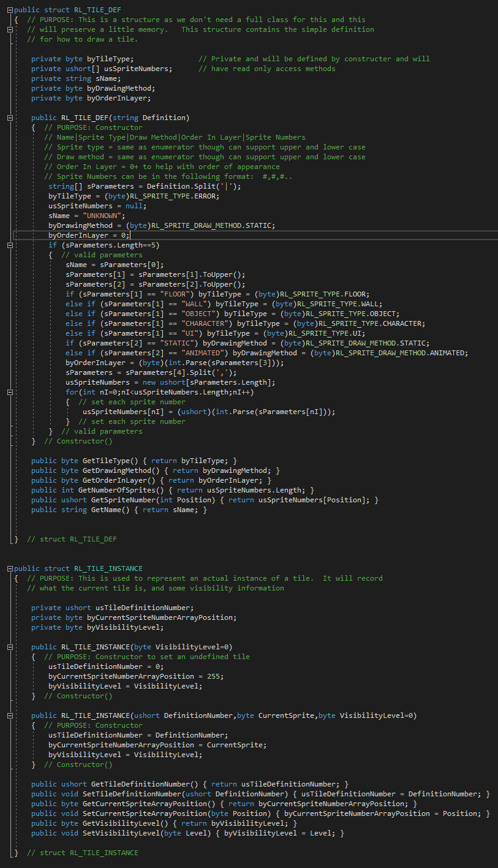Click the GetDrawingMethod() method line

click(156, 470)
